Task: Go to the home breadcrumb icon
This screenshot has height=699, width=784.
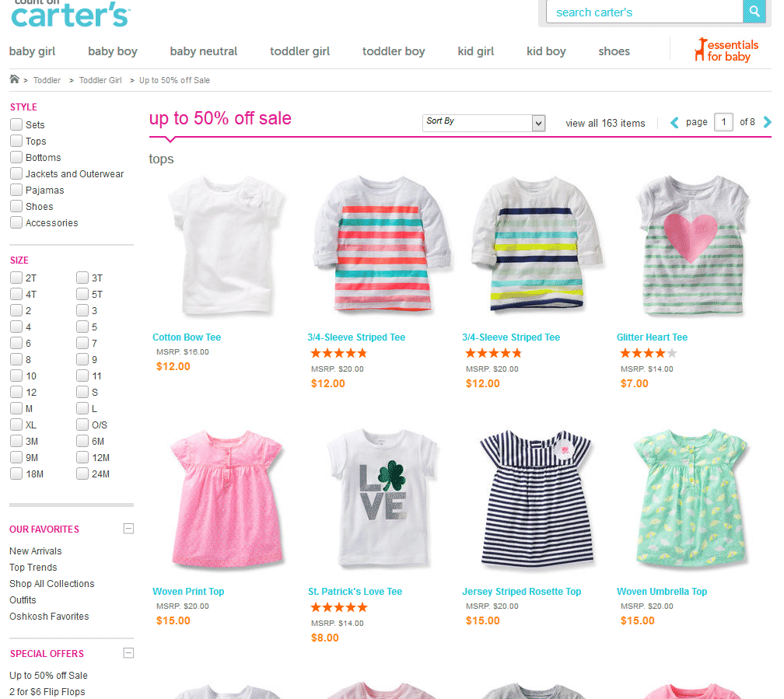Action: click(15, 79)
